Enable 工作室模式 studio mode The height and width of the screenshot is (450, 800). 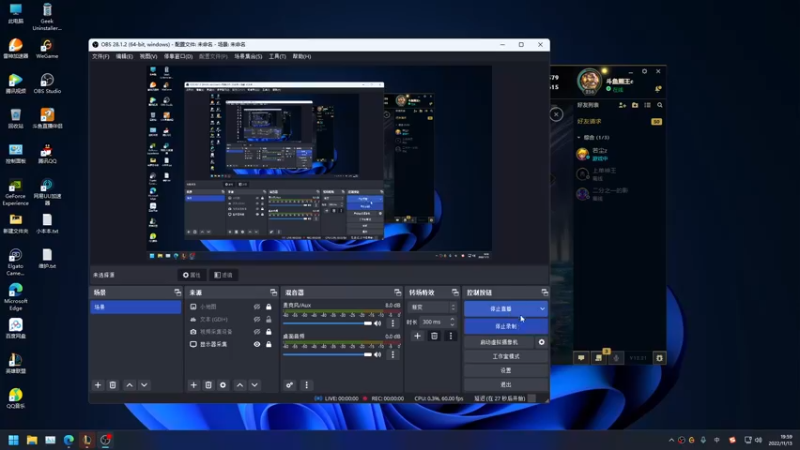coord(506,356)
